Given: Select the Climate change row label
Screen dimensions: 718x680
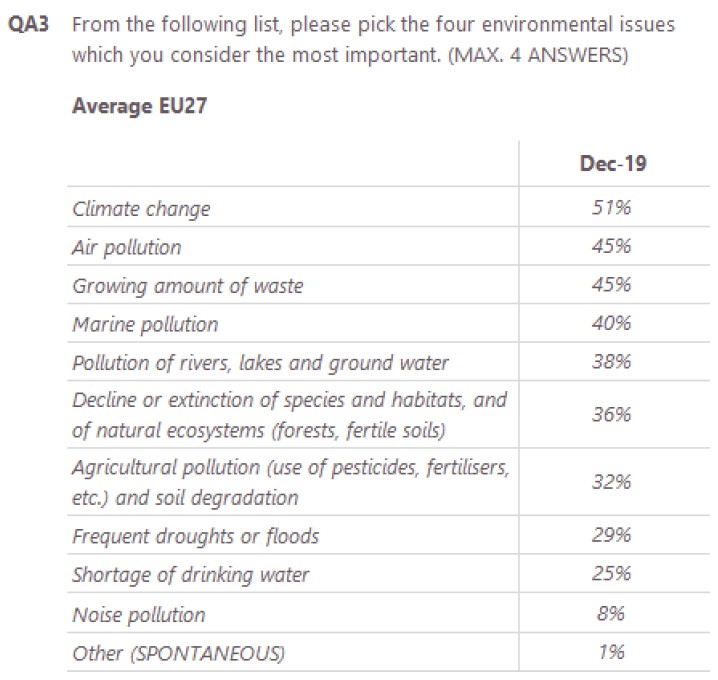Looking at the screenshot, I should coord(141,209).
